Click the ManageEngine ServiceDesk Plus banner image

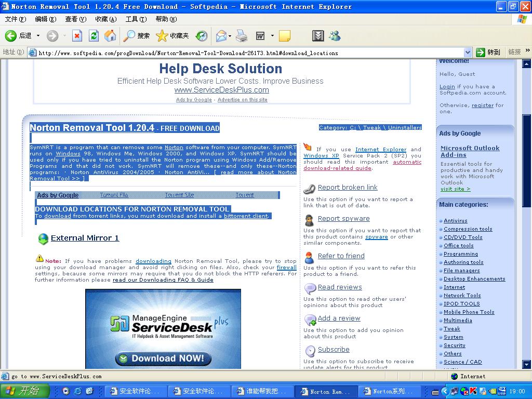point(163,329)
